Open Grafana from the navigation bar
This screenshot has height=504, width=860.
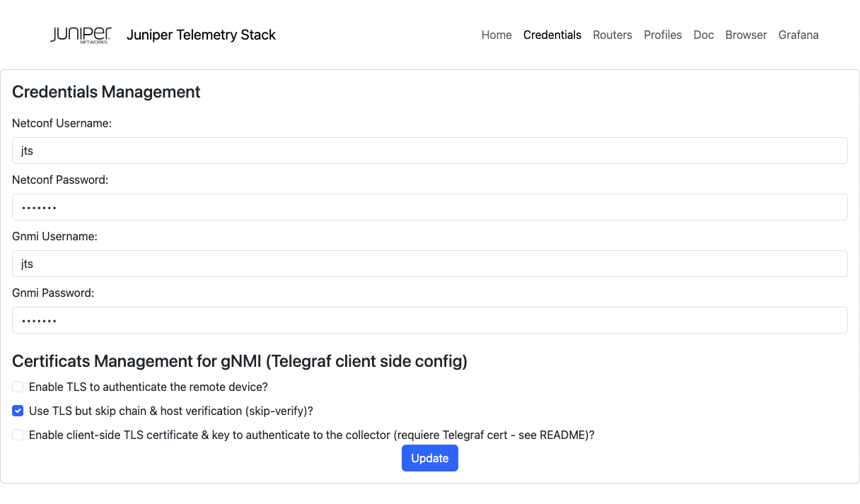coord(798,35)
